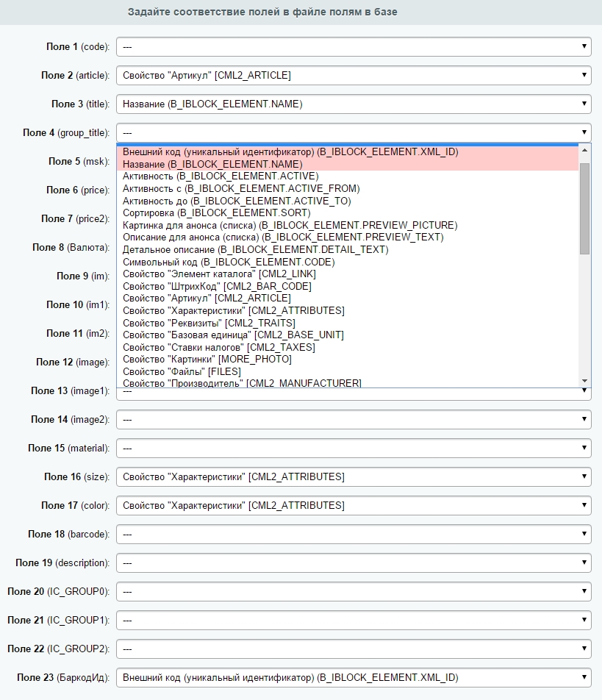Select 'Свойство "Картинки" [MORE_PHOTO]' option
This screenshot has width=602, height=700.
[207, 359]
